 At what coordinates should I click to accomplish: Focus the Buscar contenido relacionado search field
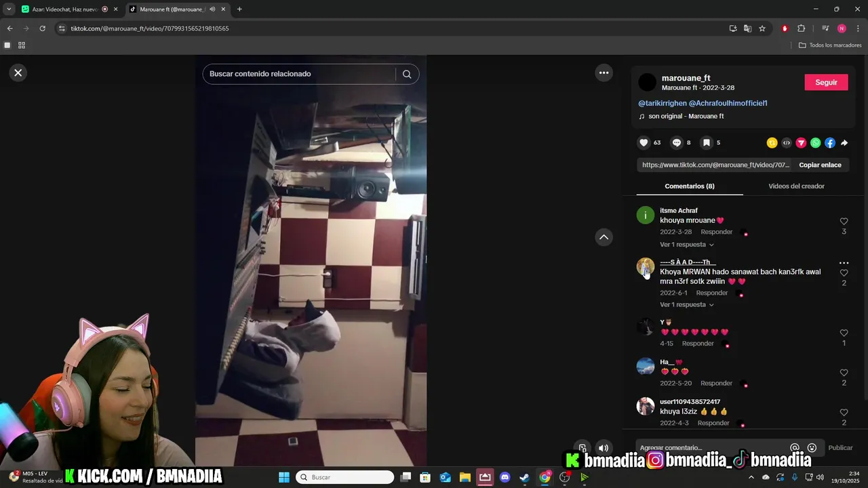[298, 74]
